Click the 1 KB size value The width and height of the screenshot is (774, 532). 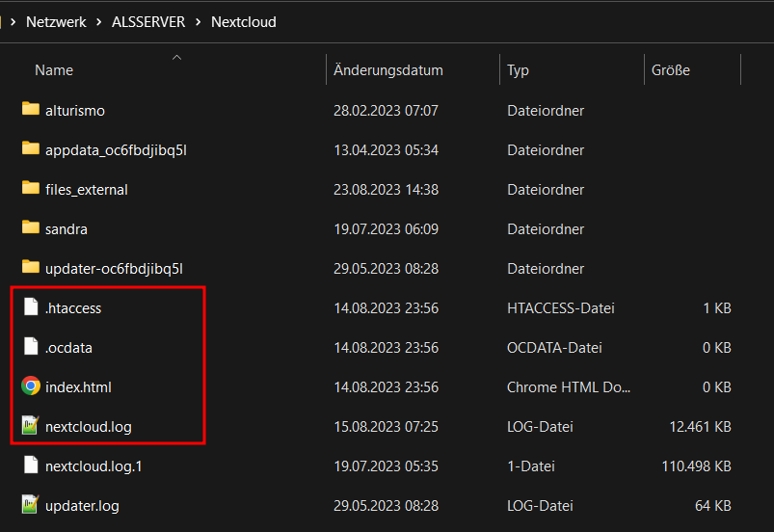pos(717,308)
